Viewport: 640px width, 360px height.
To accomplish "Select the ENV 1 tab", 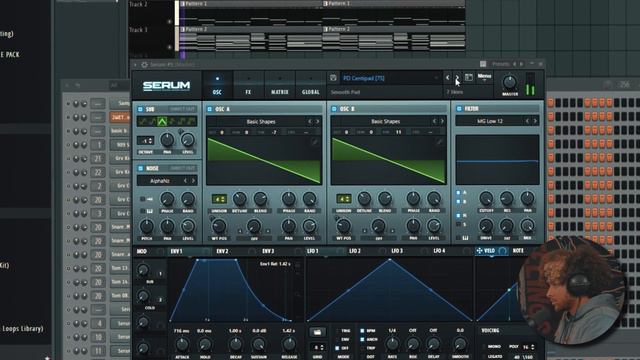I will click(x=177, y=251).
